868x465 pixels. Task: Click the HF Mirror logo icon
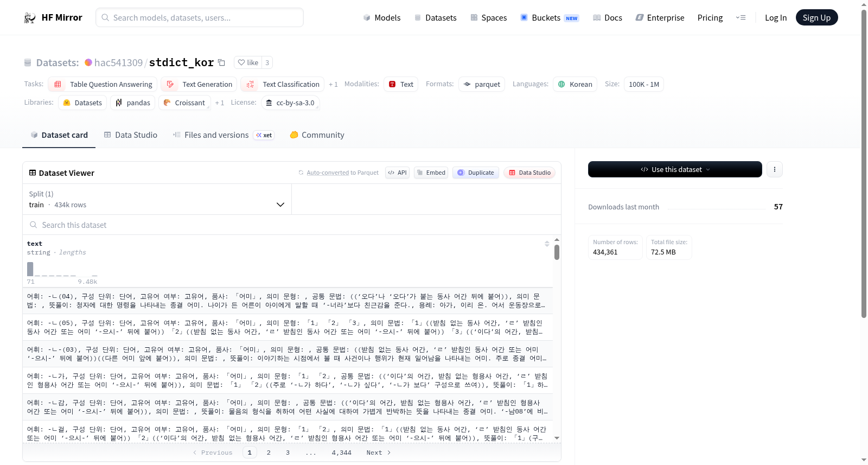coord(30,17)
